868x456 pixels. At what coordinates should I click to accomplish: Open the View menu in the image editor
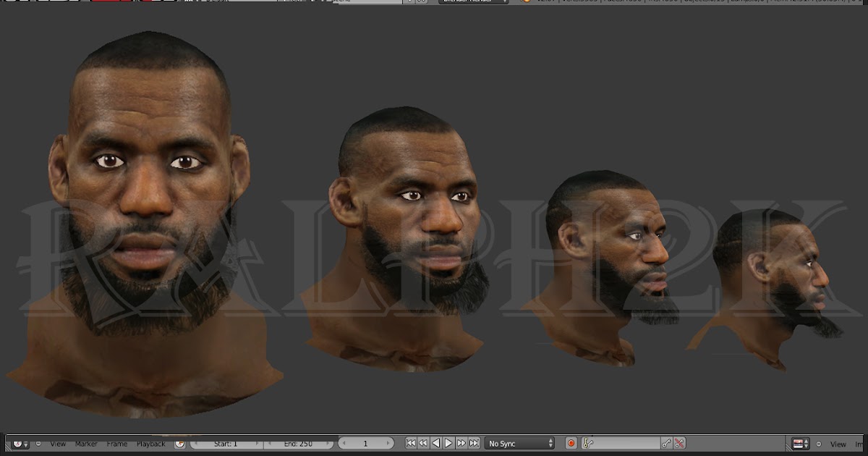pyautogui.click(x=838, y=444)
